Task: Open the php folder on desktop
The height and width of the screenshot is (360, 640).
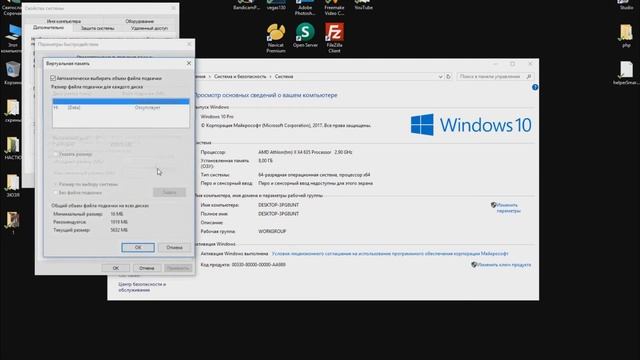Action: coord(626,36)
